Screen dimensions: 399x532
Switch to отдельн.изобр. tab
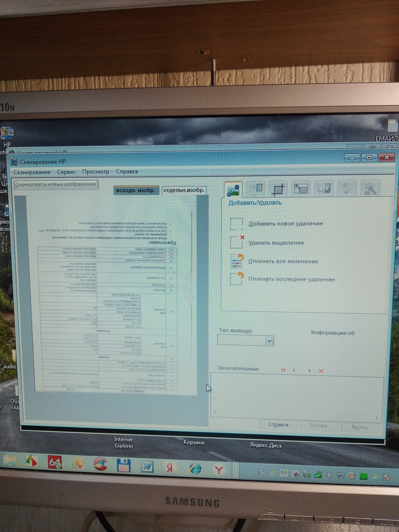(184, 190)
